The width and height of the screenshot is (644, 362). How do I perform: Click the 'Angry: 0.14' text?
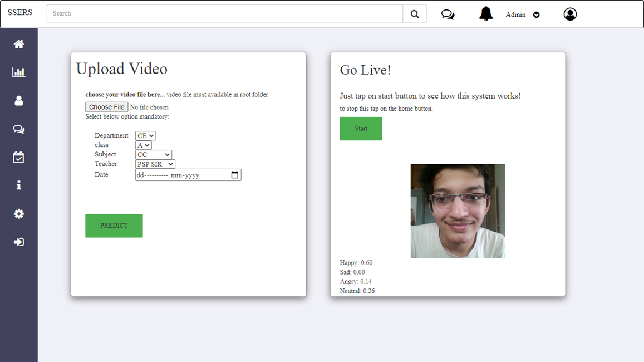coord(356,281)
